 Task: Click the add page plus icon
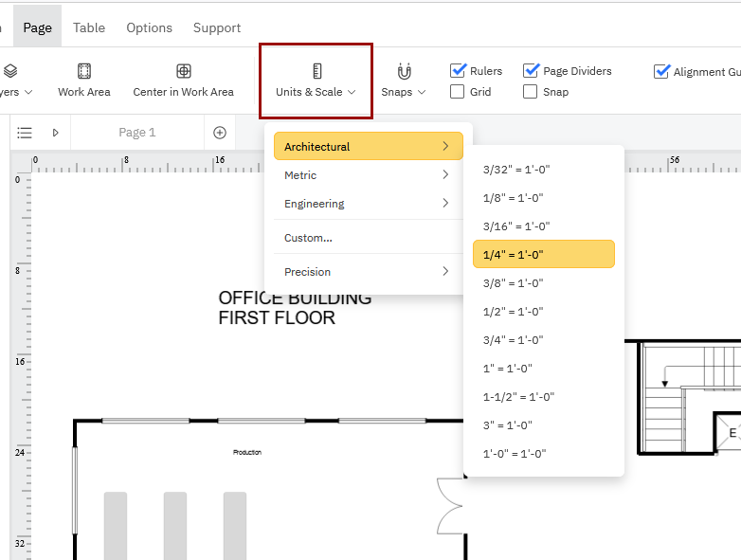pos(220,133)
